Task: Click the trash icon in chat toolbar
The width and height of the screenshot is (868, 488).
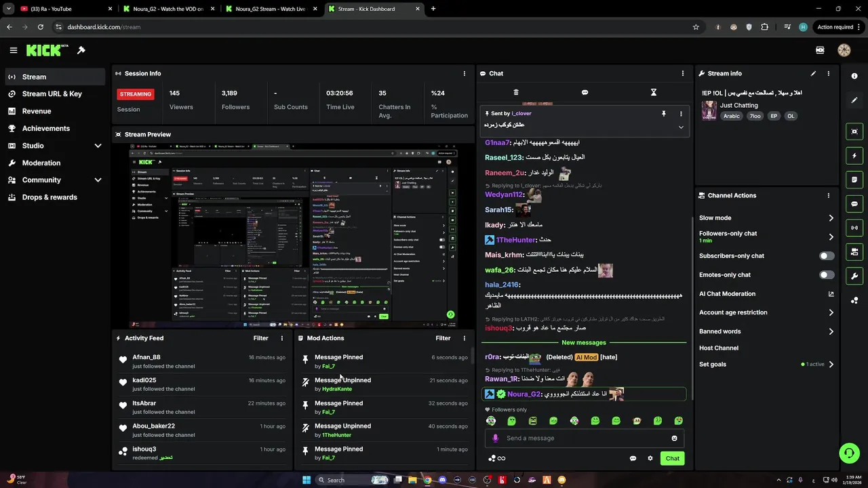Action: [x=516, y=92]
